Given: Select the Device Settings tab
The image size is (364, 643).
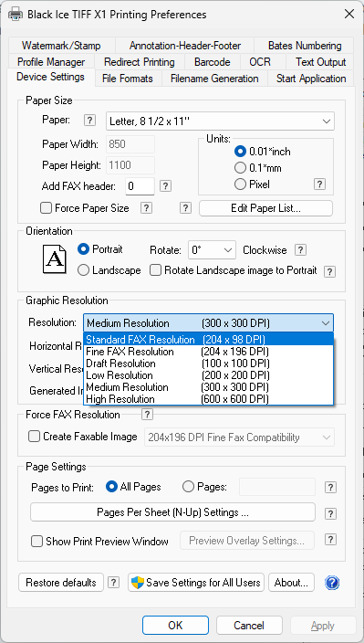Looking at the screenshot, I should pyautogui.click(x=51, y=77).
